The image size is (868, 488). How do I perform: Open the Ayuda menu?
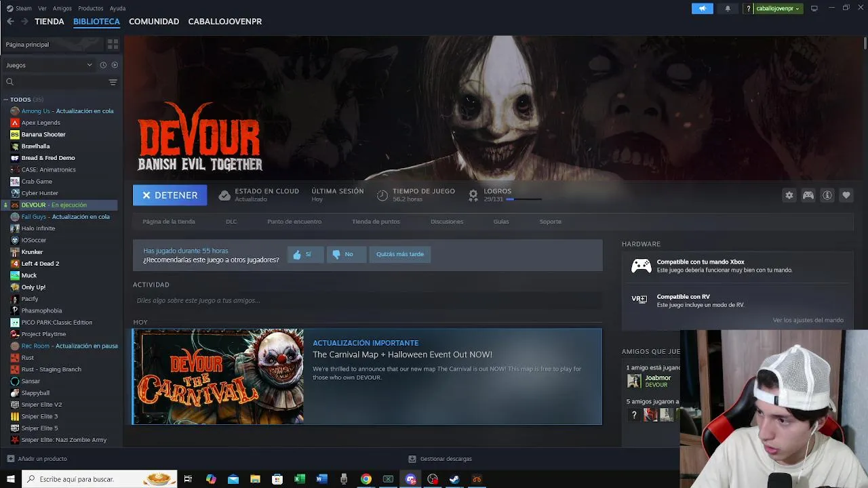pos(118,8)
